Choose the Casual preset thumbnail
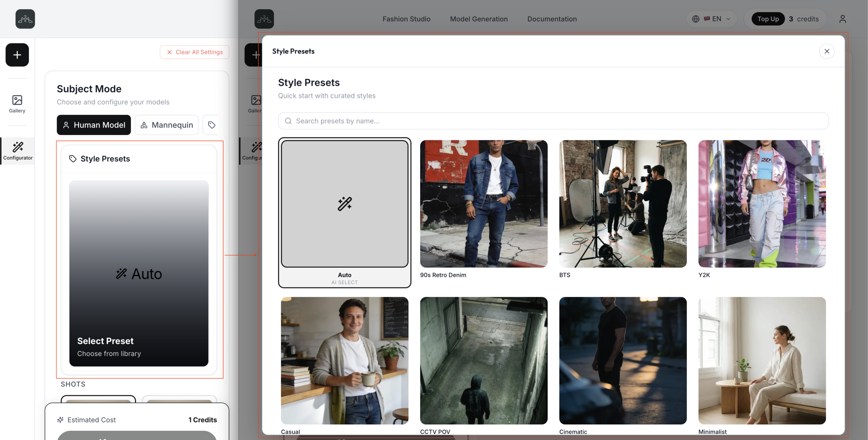The width and height of the screenshot is (868, 440). 345,361
